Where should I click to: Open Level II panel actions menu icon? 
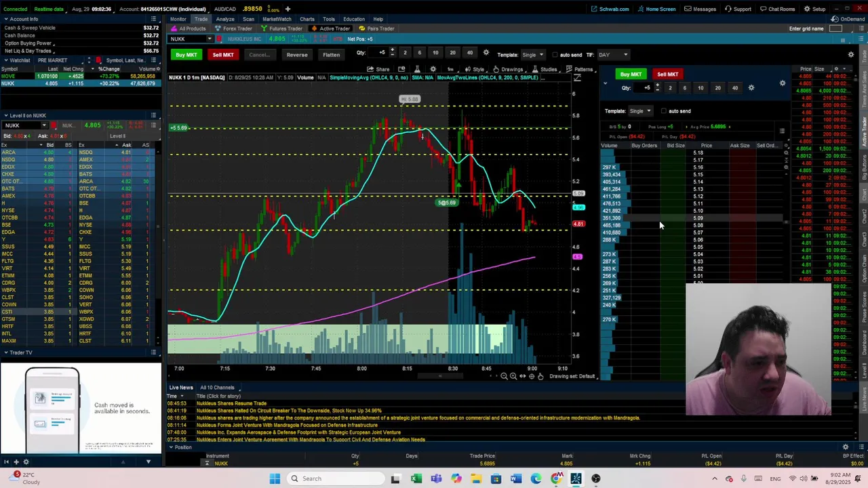[x=153, y=116]
